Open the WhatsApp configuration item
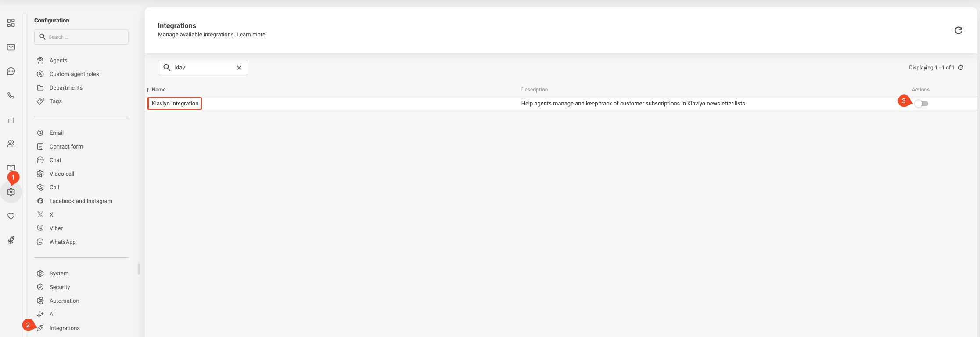Screen dimensions: 980x337 [62, 242]
